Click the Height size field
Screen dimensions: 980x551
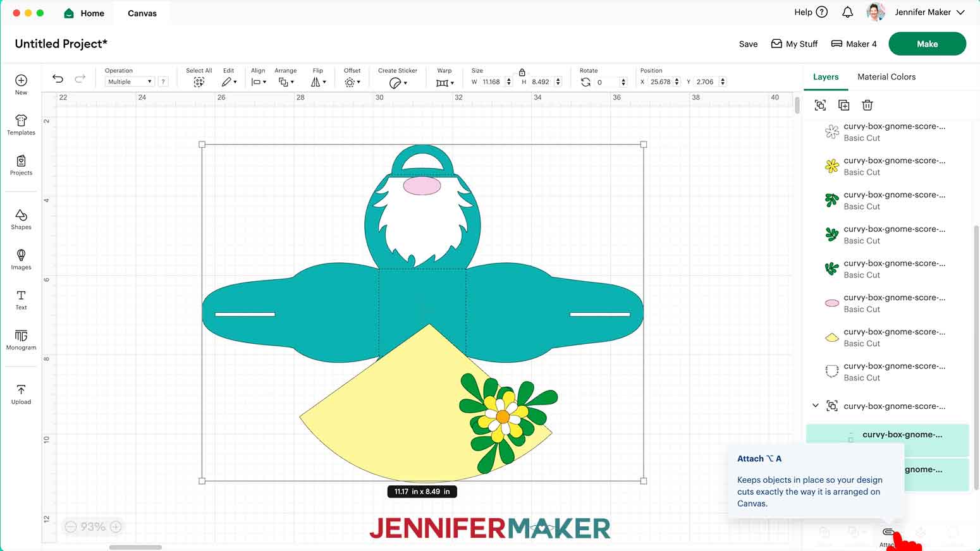coord(541,82)
